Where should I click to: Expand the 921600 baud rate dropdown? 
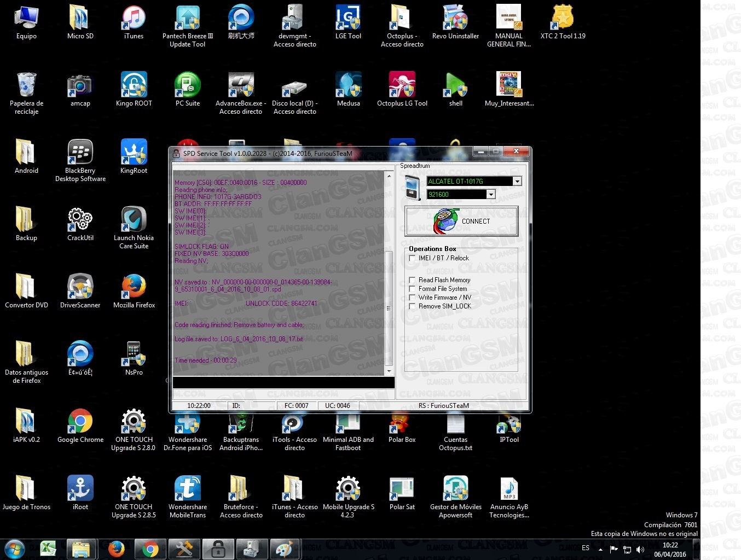[x=491, y=194]
